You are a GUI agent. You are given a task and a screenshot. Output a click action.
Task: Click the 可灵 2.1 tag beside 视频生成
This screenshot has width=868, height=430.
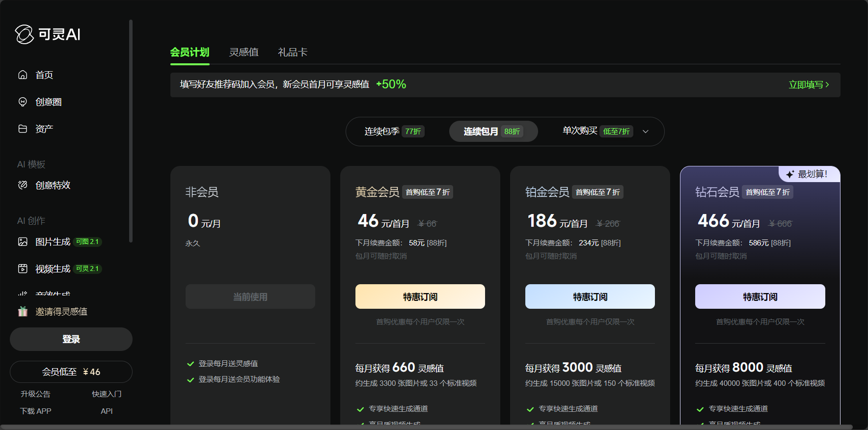[87, 269]
